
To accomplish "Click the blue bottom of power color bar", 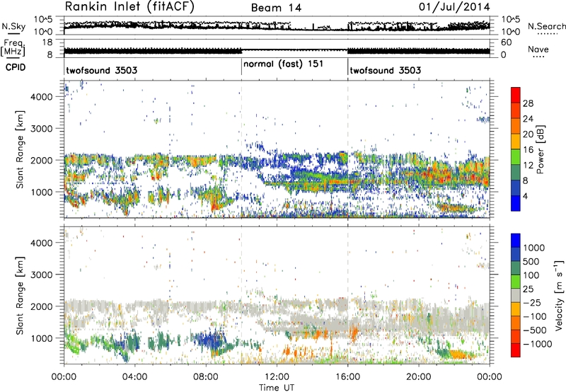I will tap(515, 203).
